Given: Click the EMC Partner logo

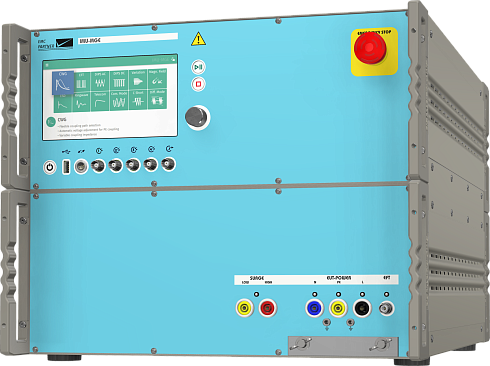Looking at the screenshot, I should 55,44.
